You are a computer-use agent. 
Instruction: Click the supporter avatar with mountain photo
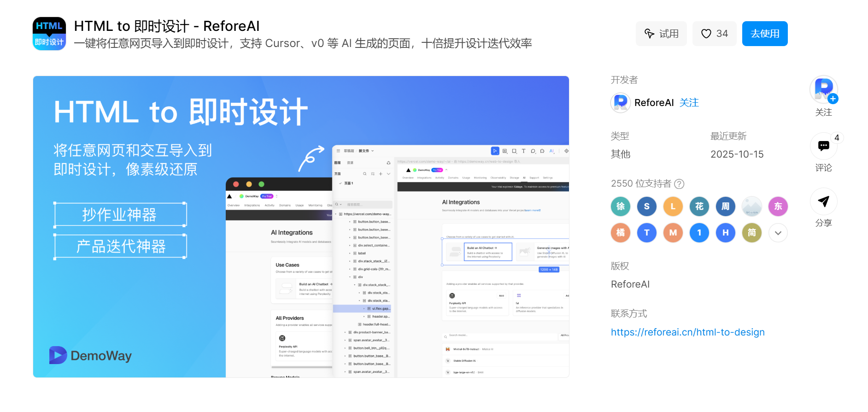752,206
